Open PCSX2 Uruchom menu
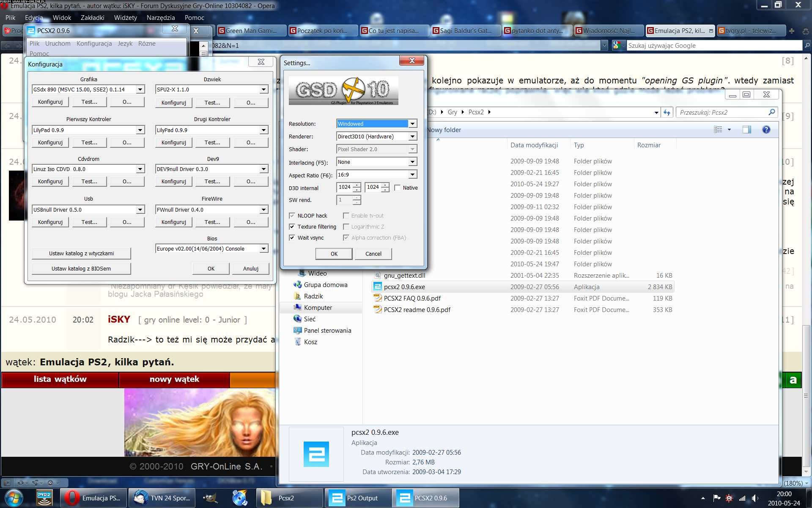The width and height of the screenshot is (812, 508). [58, 43]
